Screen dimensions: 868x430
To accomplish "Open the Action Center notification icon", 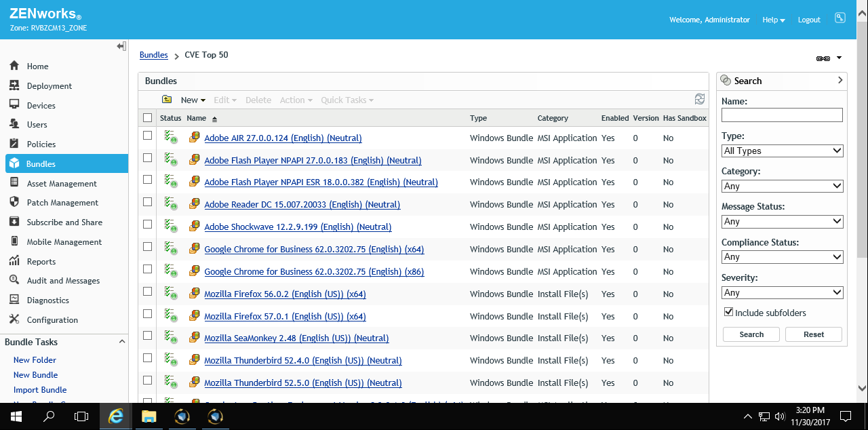I will (x=846, y=416).
